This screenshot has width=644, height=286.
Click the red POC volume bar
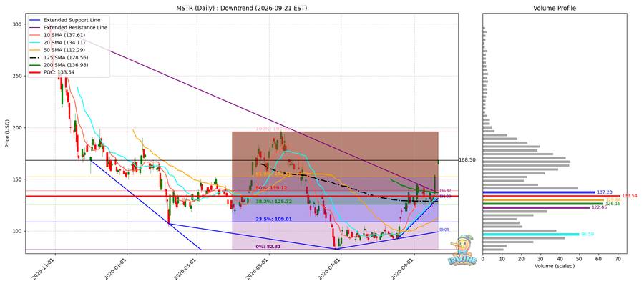(551, 196)
